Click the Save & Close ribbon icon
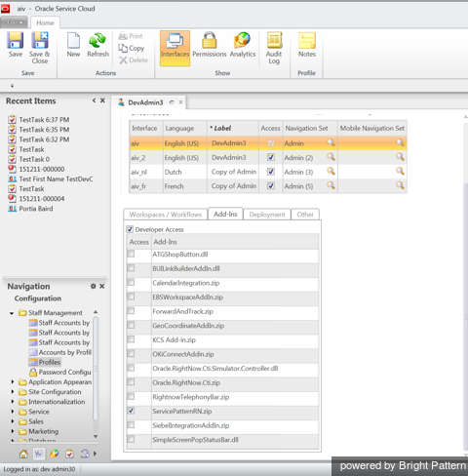Screen dimensions: 468x476 [40, 48]
